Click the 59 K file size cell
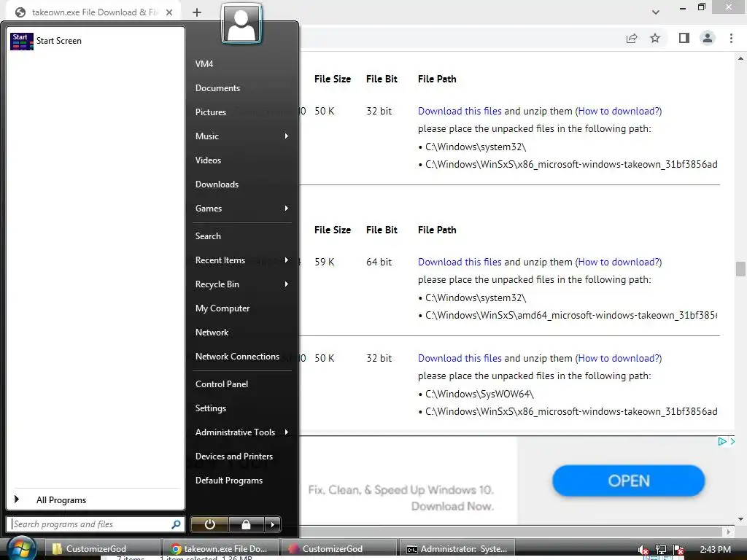The height and width of the screenshot is (560, 747). 325,262
